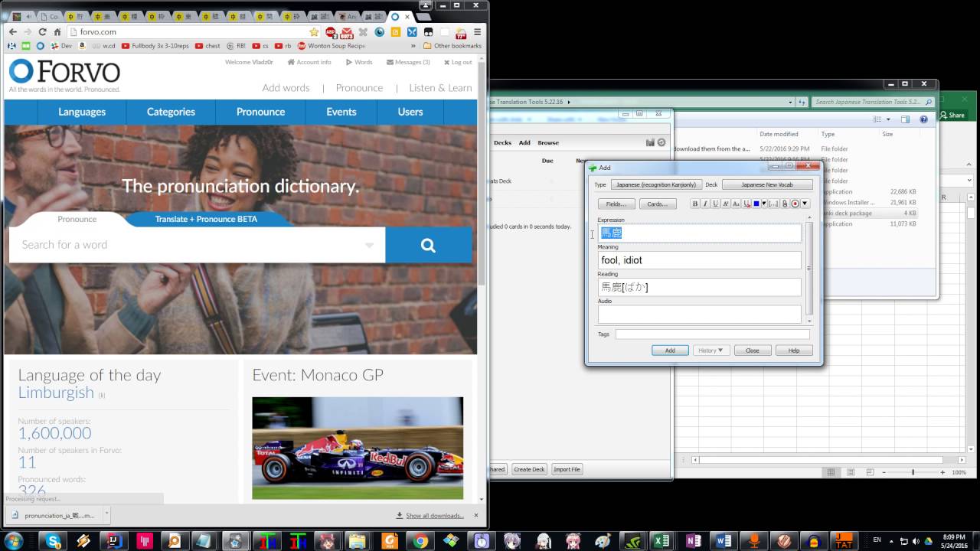Click the bookmark star in address bar
The width and height of the screenshot is (980, 551).
coord(314,32)
